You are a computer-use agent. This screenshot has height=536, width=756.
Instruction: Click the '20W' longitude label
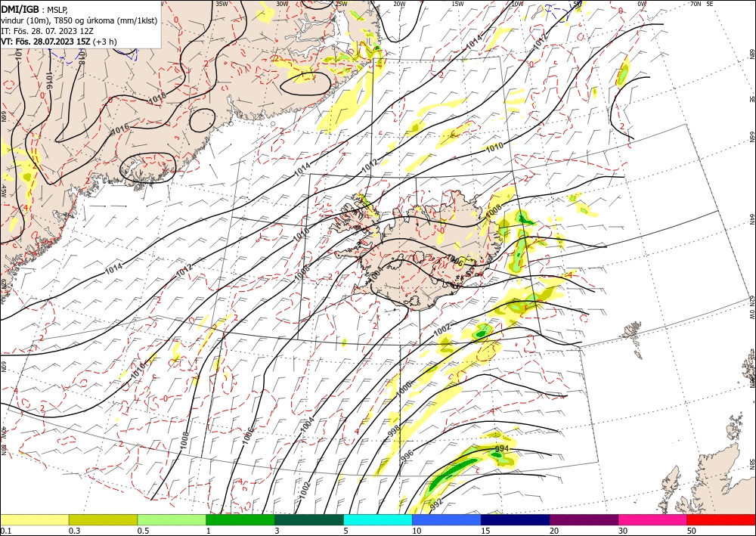(399, 3)
